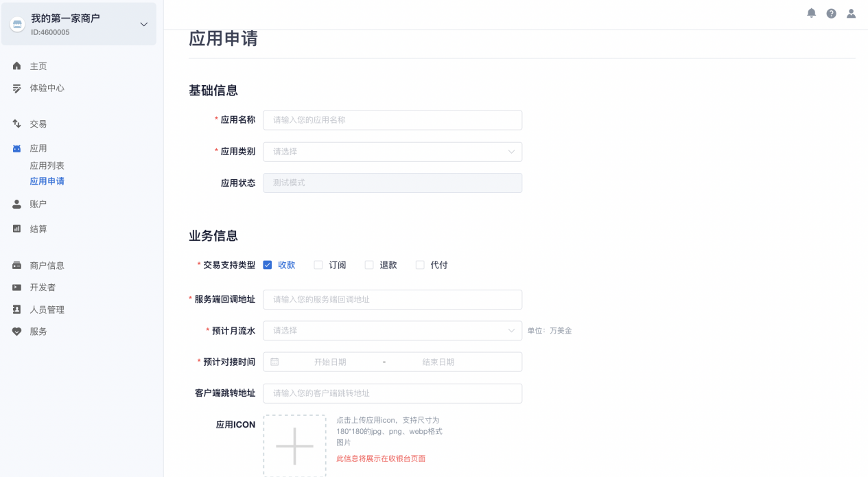Click the arrows icon beside 交易
Image resolution: width=868 pixels, height=477 pixels.
coord(17,124)
